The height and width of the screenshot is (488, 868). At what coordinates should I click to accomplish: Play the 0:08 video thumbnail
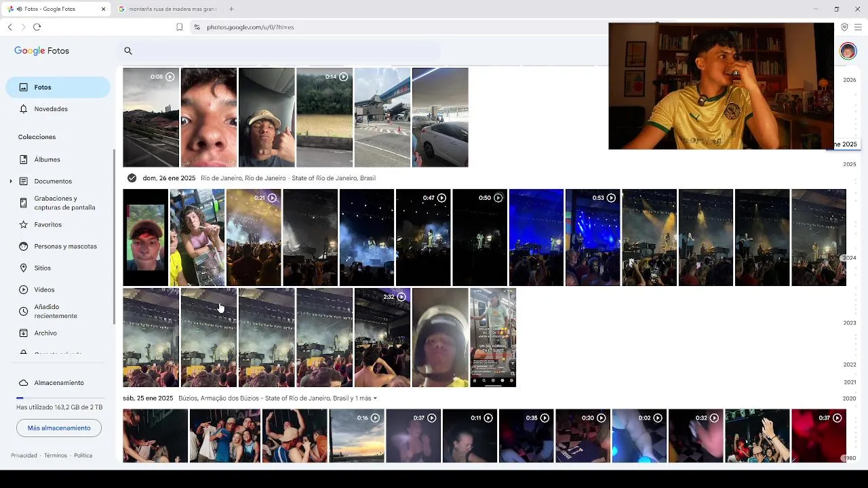[151, 117]
